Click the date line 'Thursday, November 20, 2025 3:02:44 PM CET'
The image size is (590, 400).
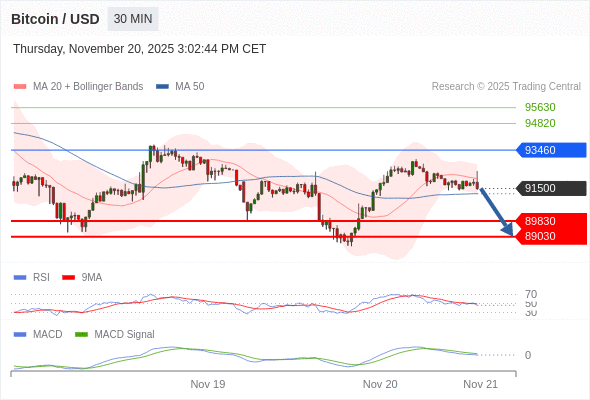140,49
